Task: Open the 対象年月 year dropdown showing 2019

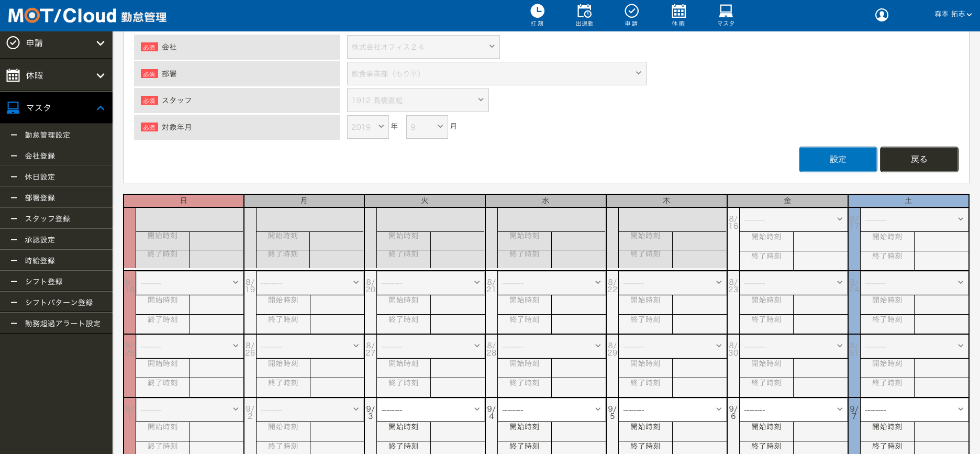Action: click(367, 127)
